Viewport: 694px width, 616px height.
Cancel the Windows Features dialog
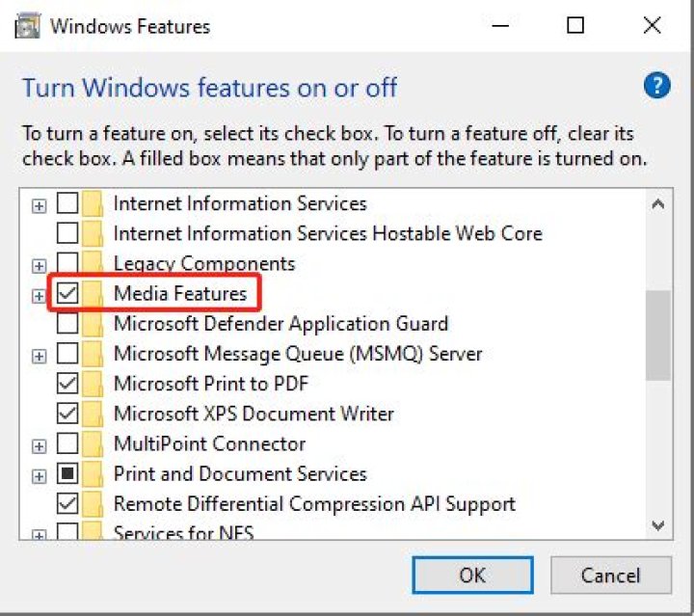(x=610, y=576)
